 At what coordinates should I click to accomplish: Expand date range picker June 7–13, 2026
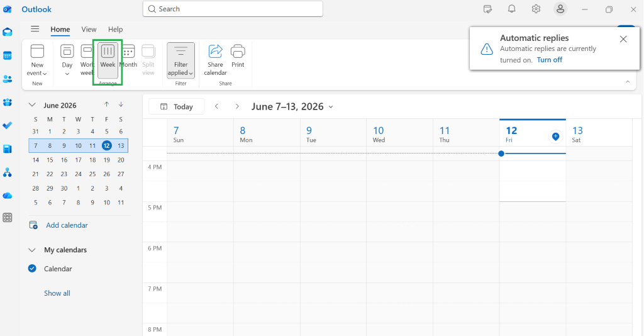292,106
